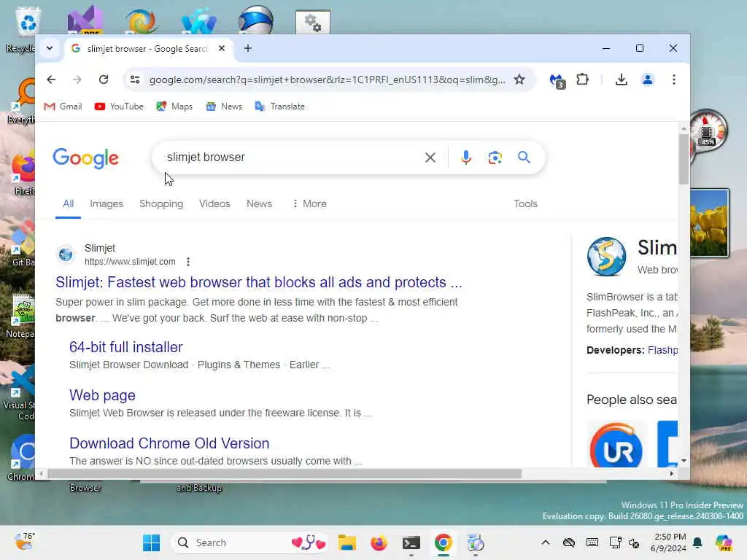Viewport: 747px width, 560px height.
Task: Open the 64-bit full installer link
Action: [x=125, y=347]
